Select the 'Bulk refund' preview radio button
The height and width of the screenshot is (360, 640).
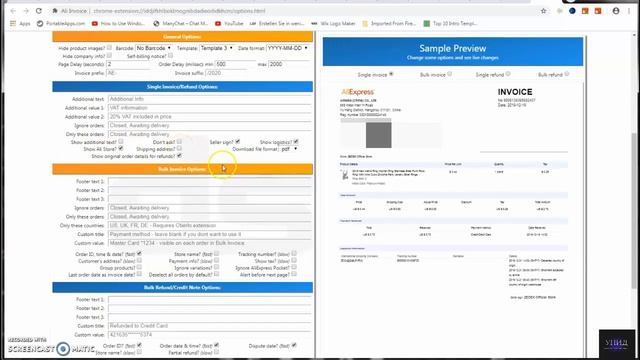click(x=567, y=74)
